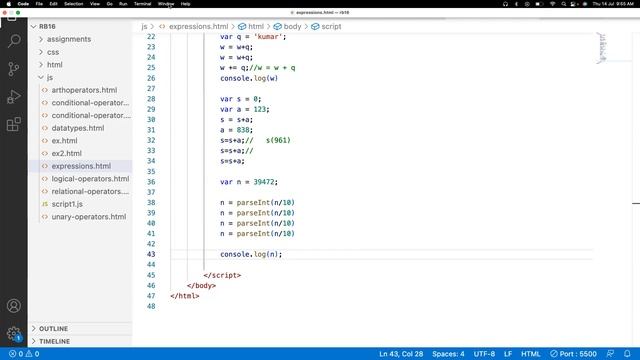Click the Spaces: 4 indentation setting
Image resolution: width=640 pixels, height=360 pixels.
pos(448,354)
